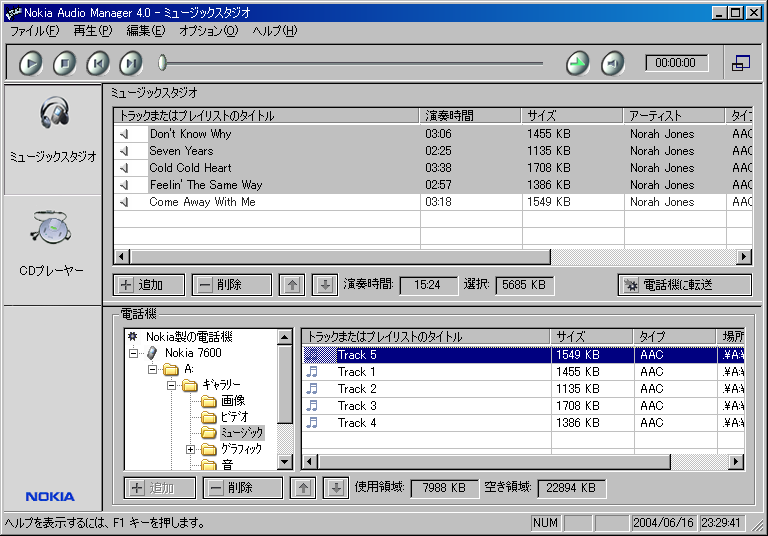The width and height of the screenshot is (768, 536).
Task: Click speaker icon beside Come Away With Me
Action: [124, 202]
